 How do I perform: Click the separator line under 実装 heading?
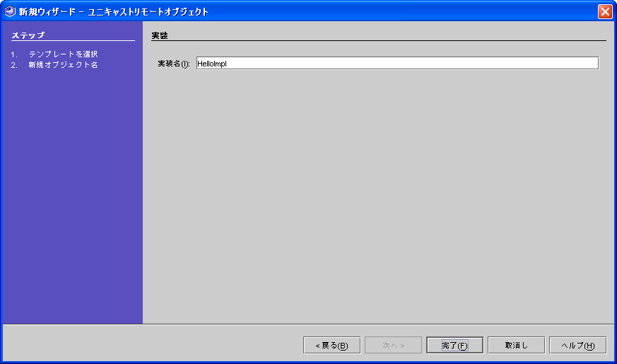379,40
